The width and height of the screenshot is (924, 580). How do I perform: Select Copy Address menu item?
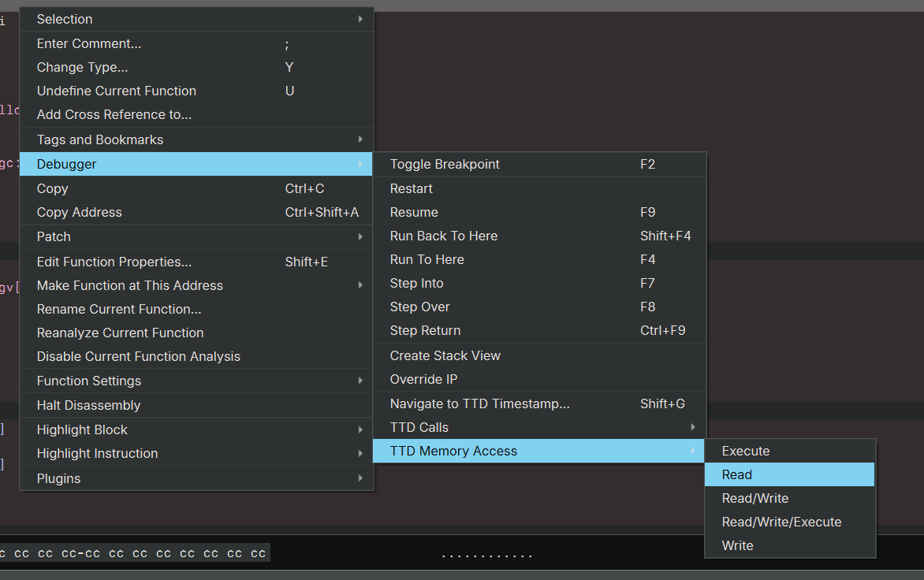point(80,213)
